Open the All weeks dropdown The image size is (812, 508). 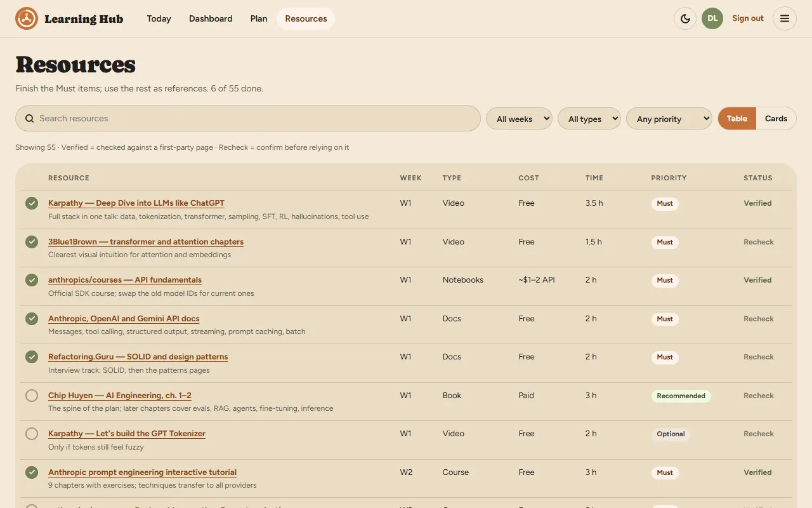[x=519, y=119]
